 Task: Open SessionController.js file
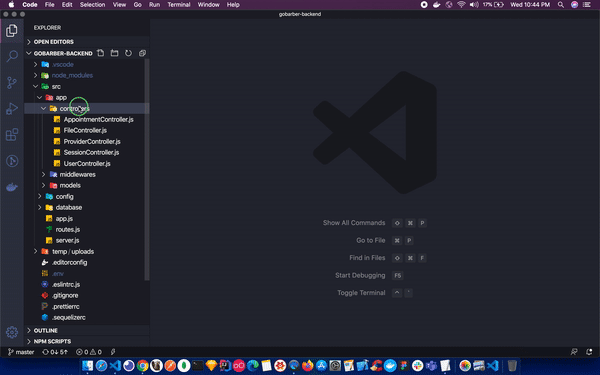click(87, 152)
